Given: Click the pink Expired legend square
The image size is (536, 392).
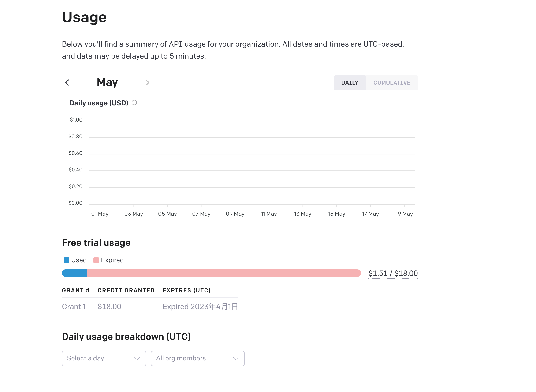Looking at the screenshot, I should tap(96, 260).
